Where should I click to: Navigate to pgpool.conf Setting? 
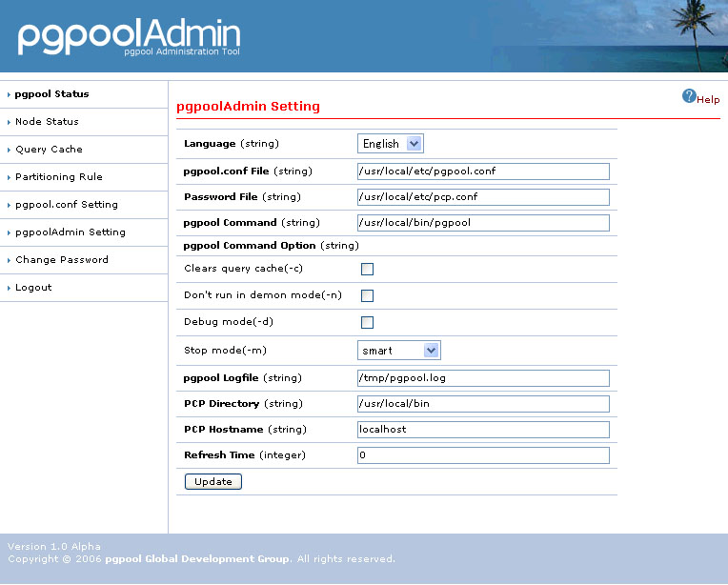(67, 205)
